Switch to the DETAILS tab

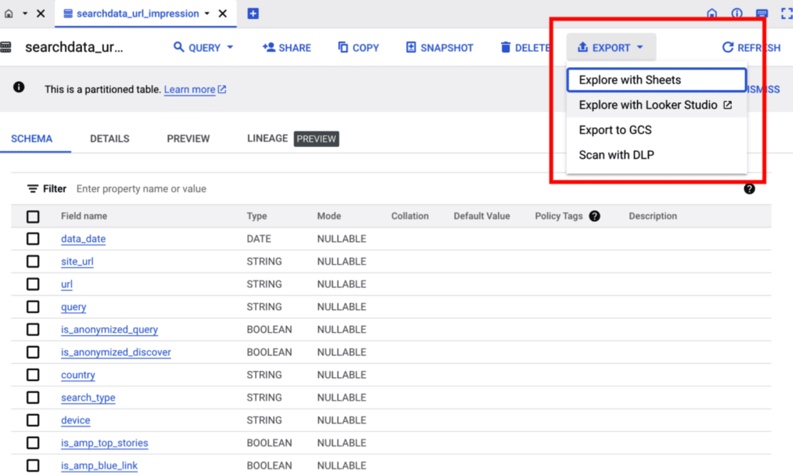[x=110, y=139]
